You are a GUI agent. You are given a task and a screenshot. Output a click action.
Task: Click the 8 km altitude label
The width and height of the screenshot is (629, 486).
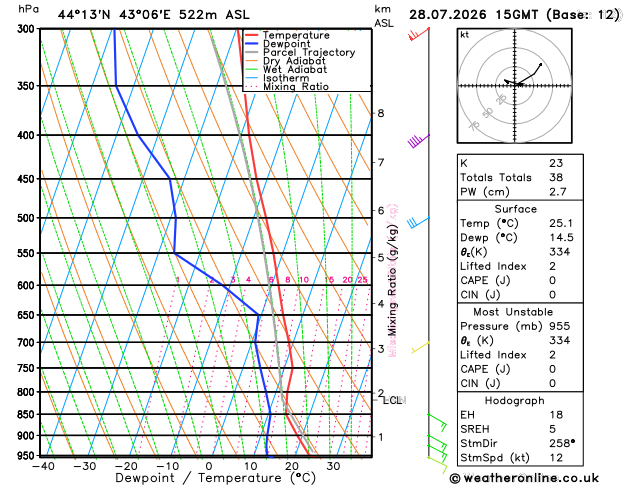[381, 113]
